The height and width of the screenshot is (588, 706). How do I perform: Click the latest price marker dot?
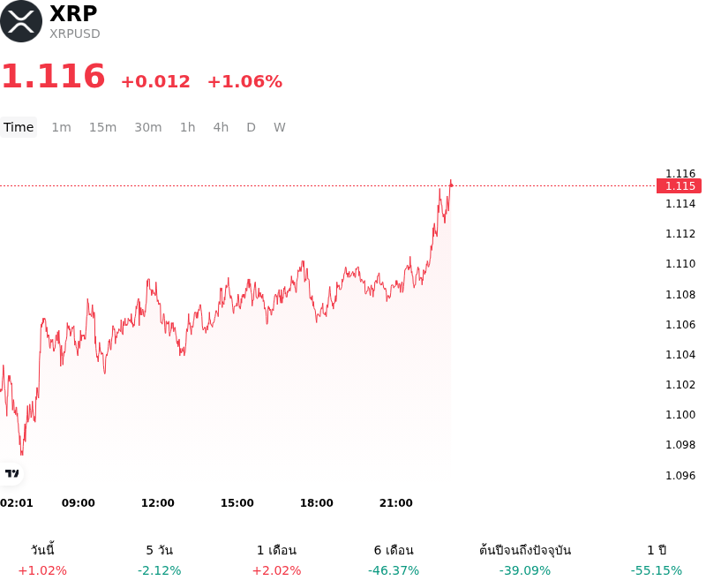point(451,185)
